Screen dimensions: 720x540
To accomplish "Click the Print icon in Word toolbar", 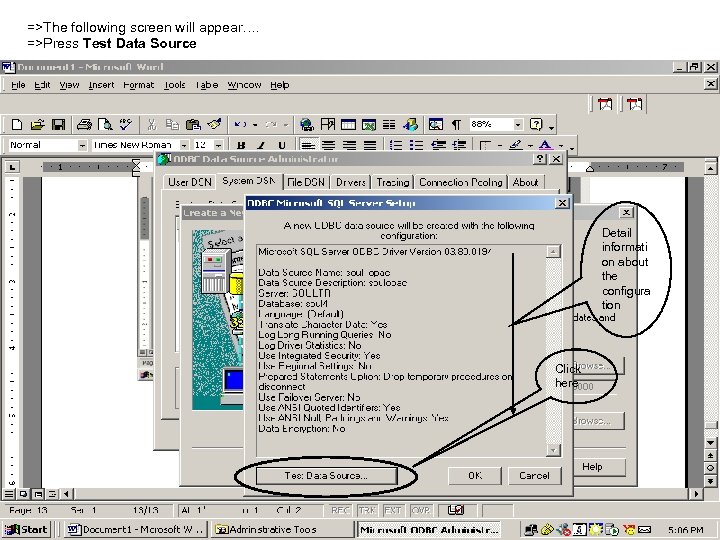I will pos(84,124).
